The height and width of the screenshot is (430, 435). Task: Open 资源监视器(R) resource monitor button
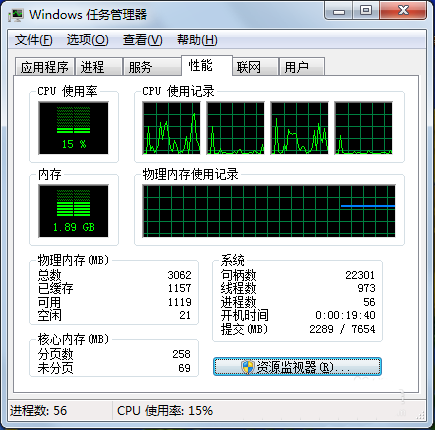coord(297,367)
